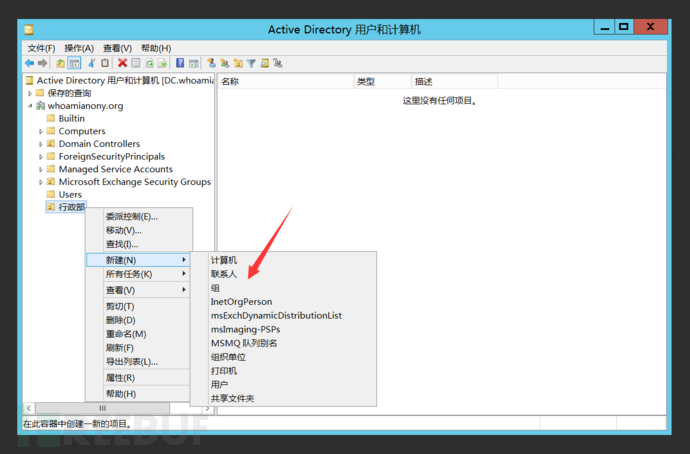Create new 共享文件夹 from submenu
The width and height of the screenshot is (690, 454).
(283, 398)
